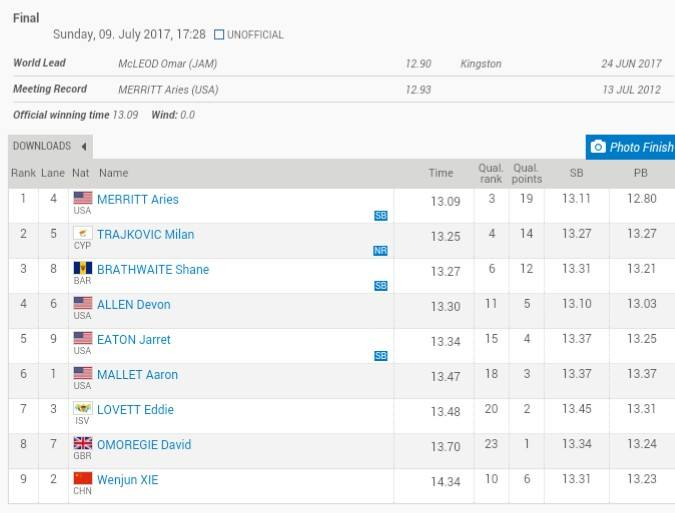Click the Barbados flag icon
This screenshot has height=513, width=675.
[83, 268]
